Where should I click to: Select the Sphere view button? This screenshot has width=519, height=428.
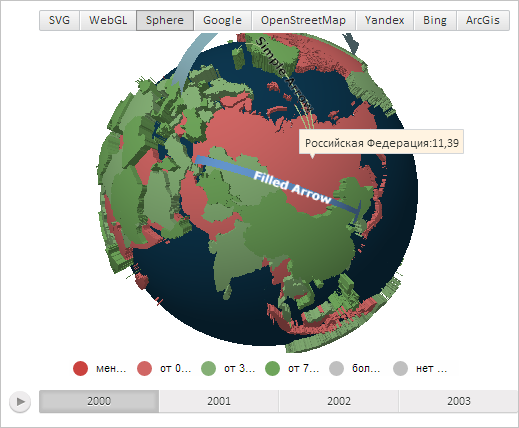click(165, 20)
